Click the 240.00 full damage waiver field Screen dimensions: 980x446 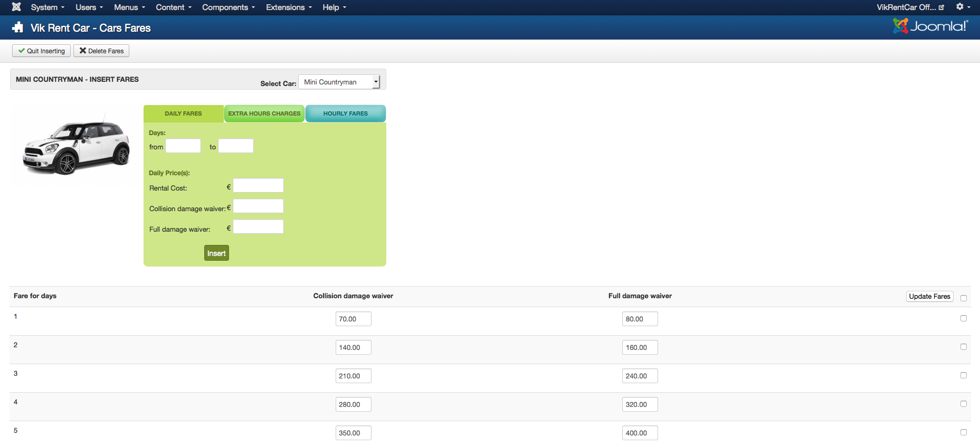[640, 376]
